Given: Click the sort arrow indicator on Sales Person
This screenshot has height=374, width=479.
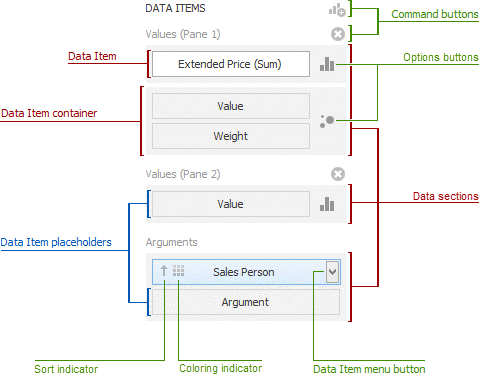Looking at the screenshot, I should coord(164,271).
